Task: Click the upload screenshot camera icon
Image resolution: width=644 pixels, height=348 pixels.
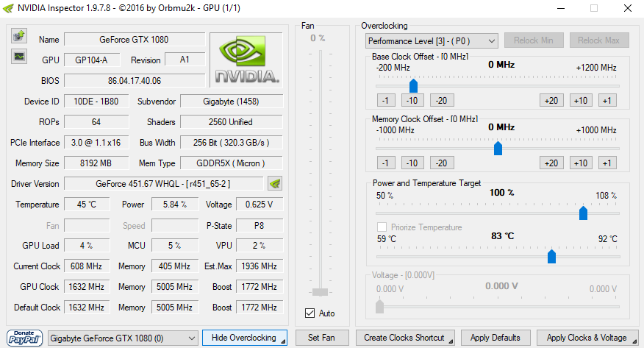Action: pyautogui.click(x=18, y=36)
